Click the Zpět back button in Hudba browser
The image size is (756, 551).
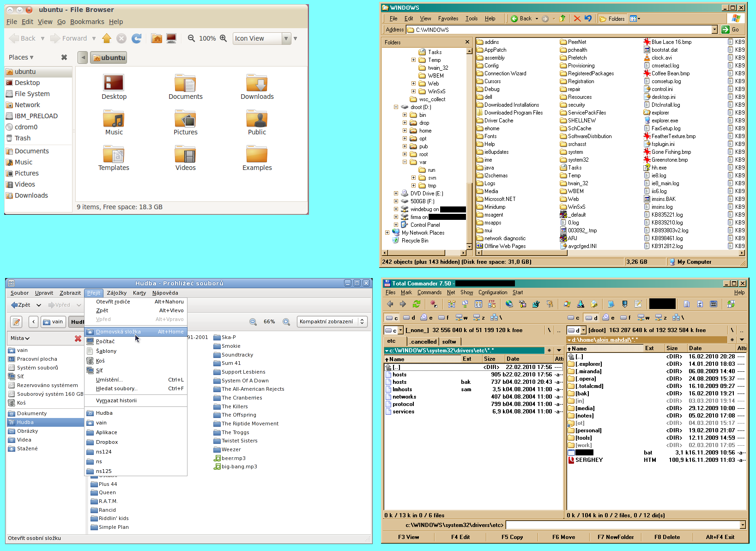pos(21,305)
